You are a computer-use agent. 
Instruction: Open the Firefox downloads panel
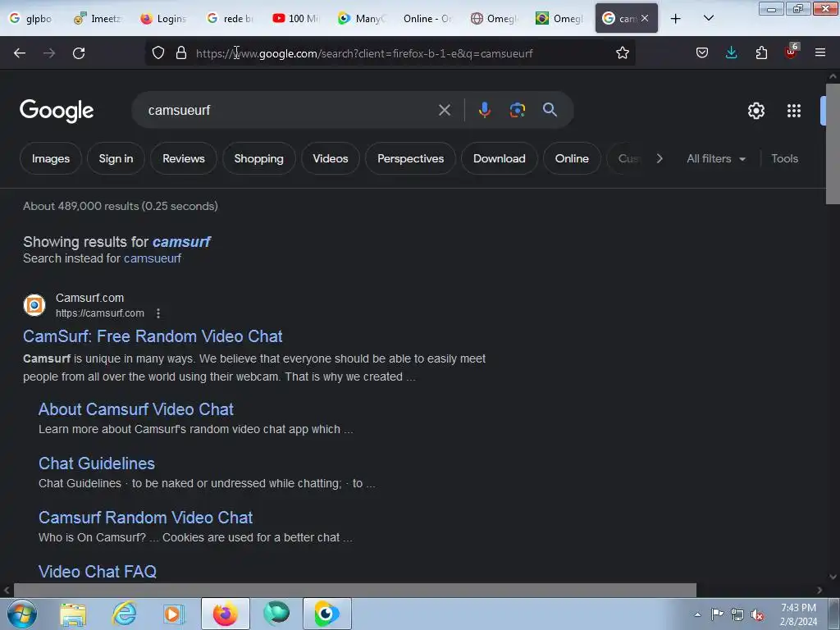[x=731, y=53]
